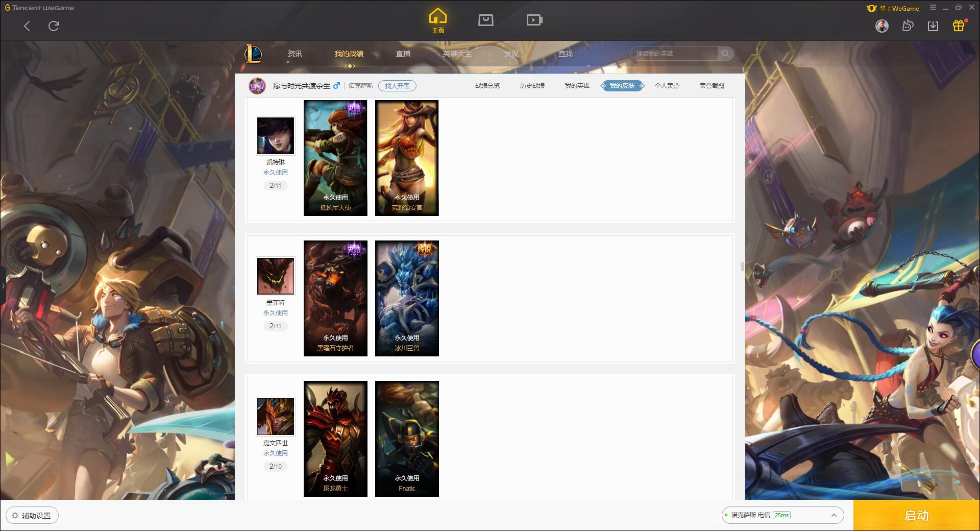
Task: Click the 诺克萨斯 server name label
Action: [x=361, y=86]
